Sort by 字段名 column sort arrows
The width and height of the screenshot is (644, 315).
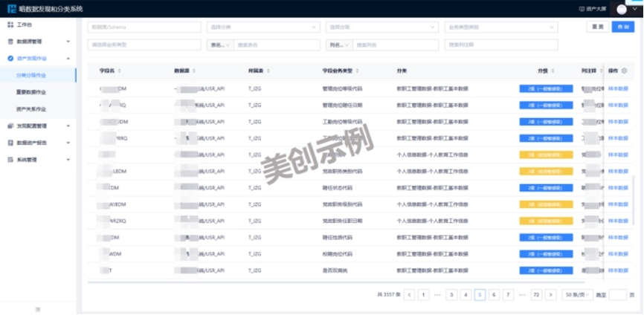pos(120,71)
